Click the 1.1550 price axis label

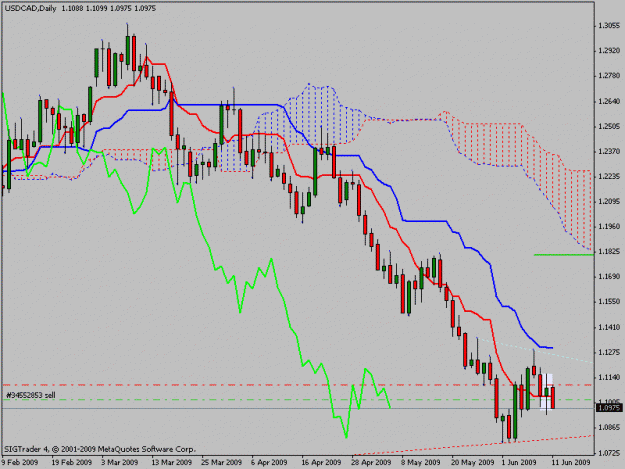coord(609,302)
